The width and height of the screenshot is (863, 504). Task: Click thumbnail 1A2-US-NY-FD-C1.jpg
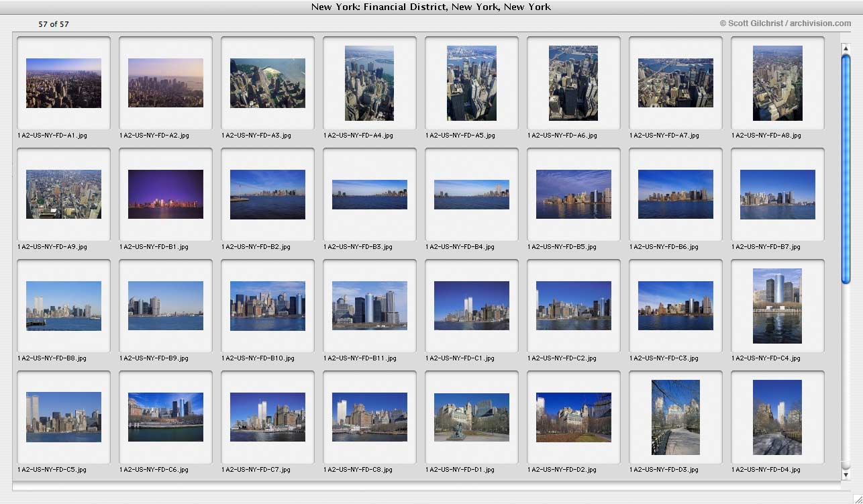[x=472, y=306]
